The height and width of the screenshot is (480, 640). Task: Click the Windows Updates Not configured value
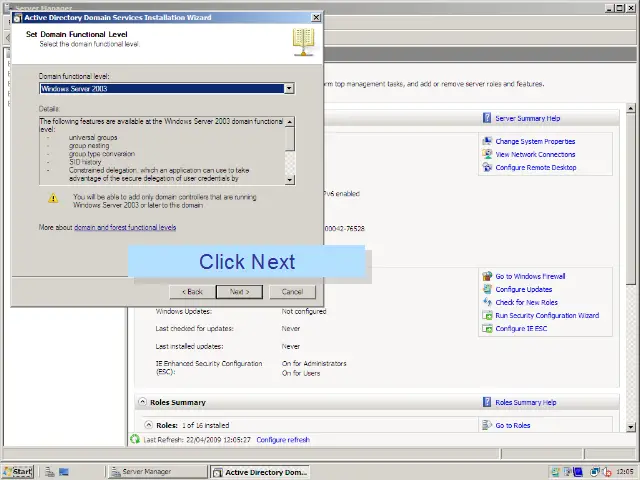point(304,311)
